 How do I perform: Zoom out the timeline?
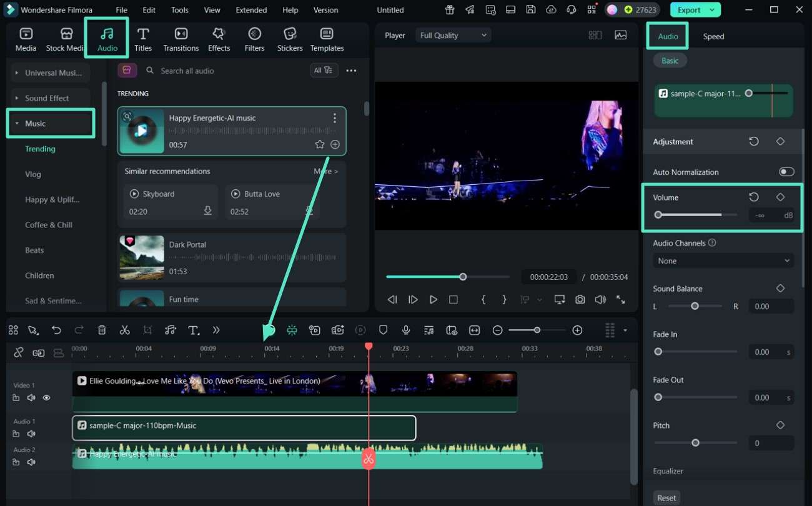click(497, 330)
